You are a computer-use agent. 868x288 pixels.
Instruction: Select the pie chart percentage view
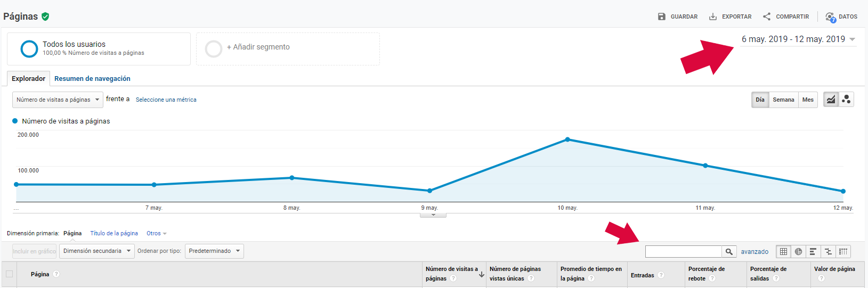pos(798,251)
